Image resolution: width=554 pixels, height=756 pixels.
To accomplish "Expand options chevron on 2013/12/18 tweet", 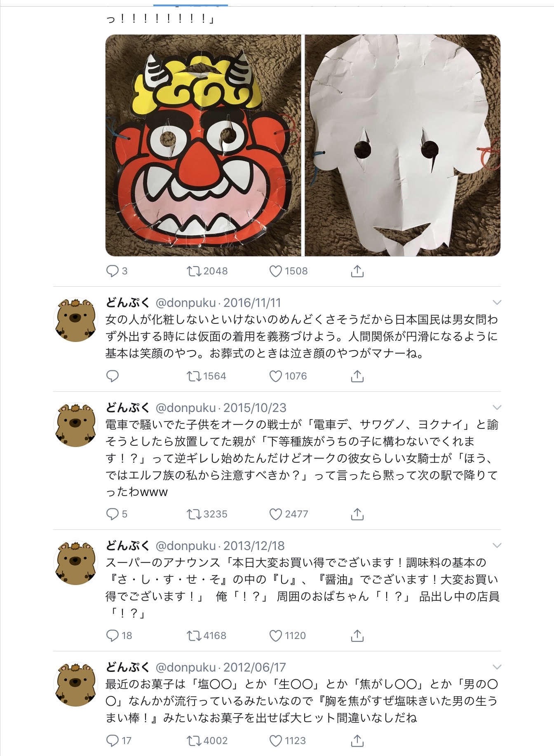I will [x=497, y=545].
